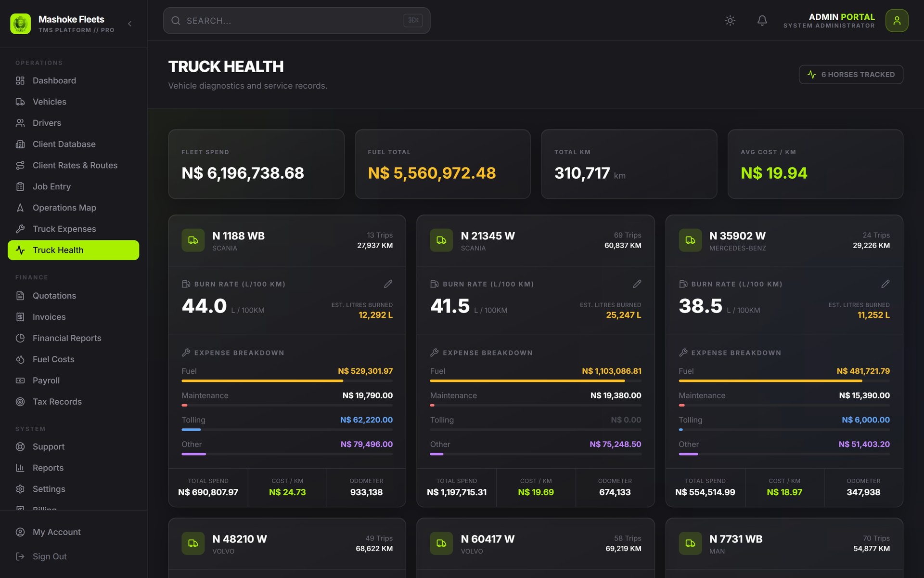
Task: Open notifications bell icon
Action: (762, 21)
